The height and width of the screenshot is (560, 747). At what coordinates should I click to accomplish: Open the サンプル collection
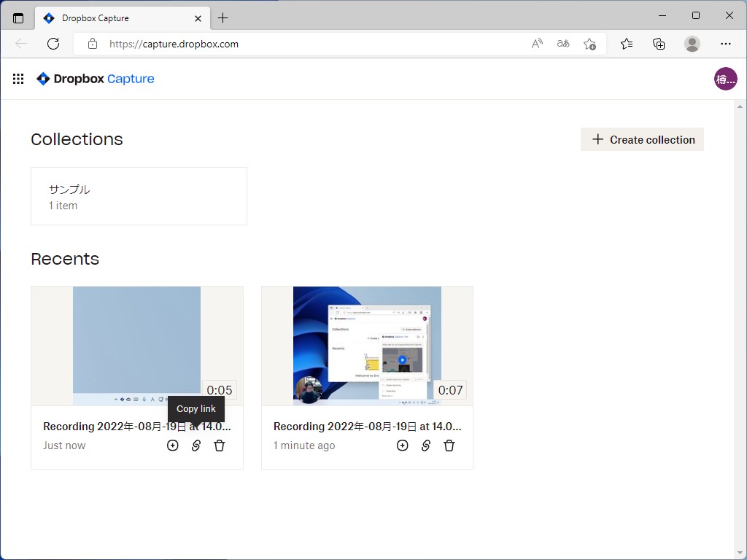pyautogui.click(x=139, y=195)
